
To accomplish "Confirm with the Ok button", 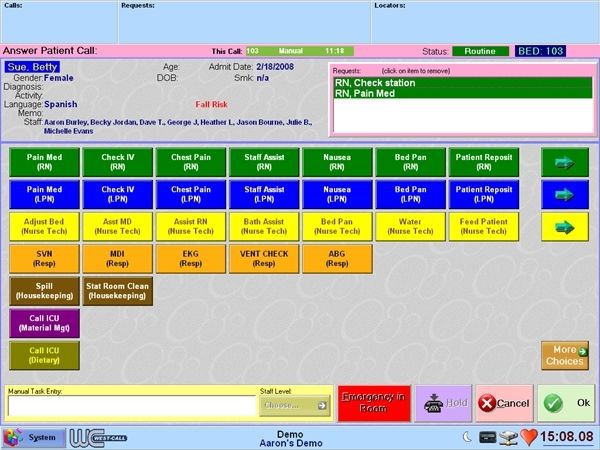I will click(566, 403).
